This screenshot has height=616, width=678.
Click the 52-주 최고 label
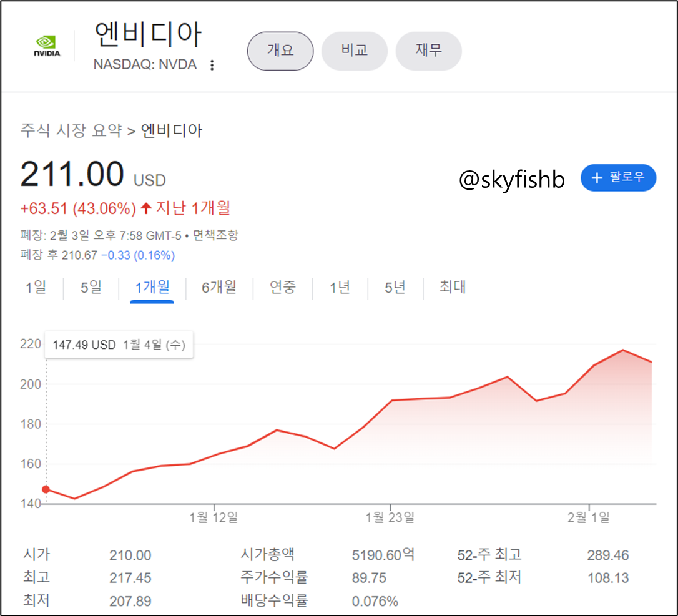pyautogui.click(x=489, y=555)
